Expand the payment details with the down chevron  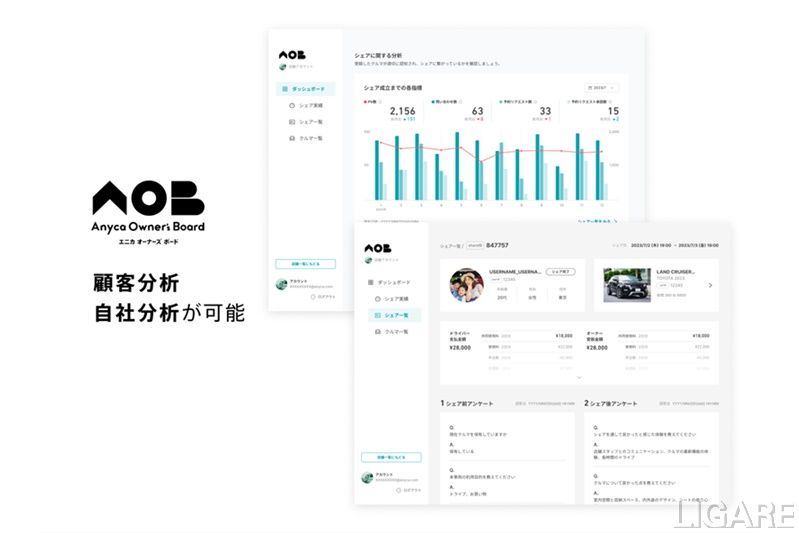(579, 377)
